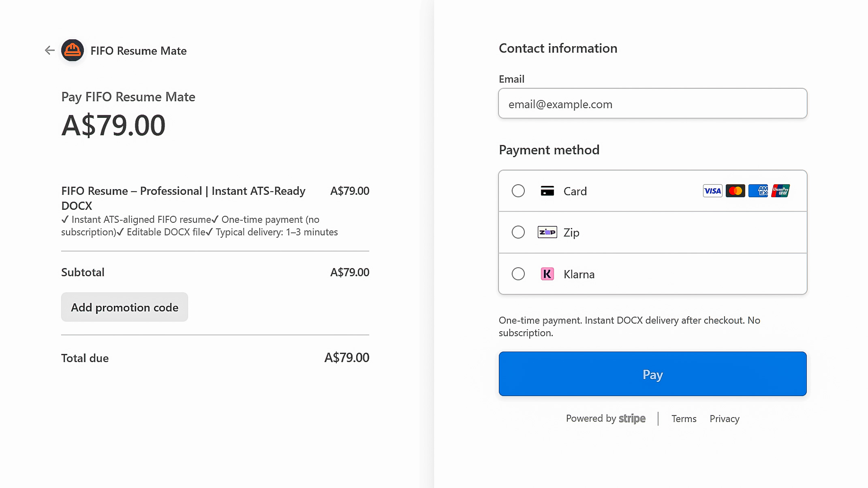Image resolution: width=868 pixels, height=488 pixels.
Task: Click the Visa card logo
Action: click(712, 191)
